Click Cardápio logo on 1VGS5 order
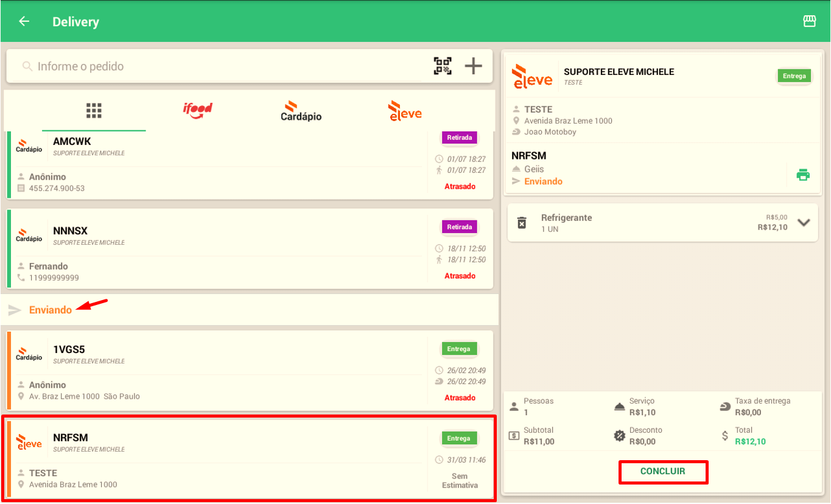 pos(29,354)
